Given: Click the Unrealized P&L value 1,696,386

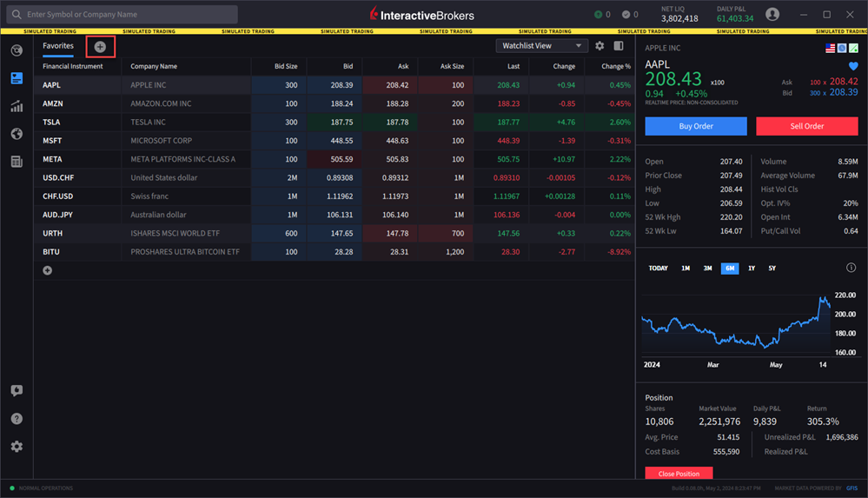Looking at the screenshot, I should [x=841, y=437].
